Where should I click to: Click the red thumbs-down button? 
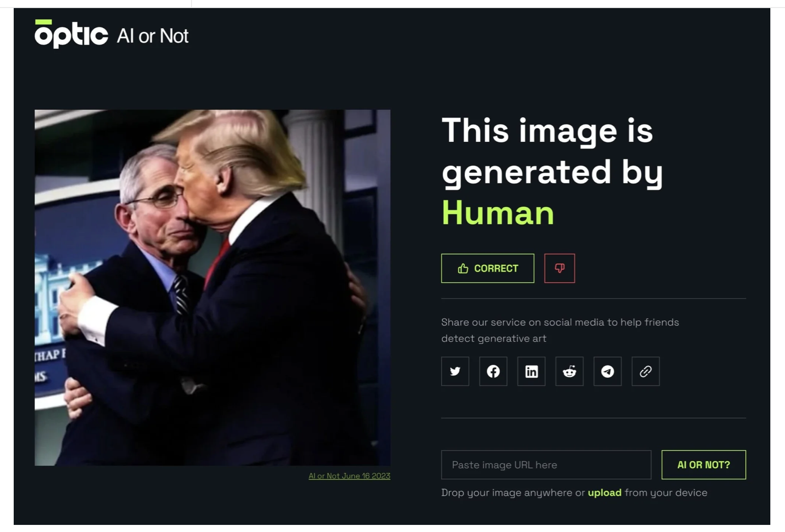pos(559,268)
